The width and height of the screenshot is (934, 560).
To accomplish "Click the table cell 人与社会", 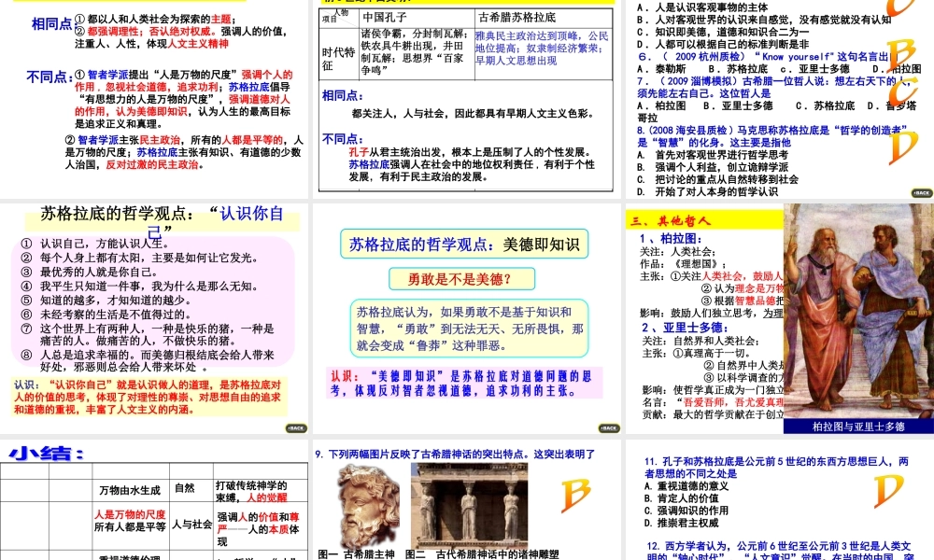I will click(x=191, y=525).
